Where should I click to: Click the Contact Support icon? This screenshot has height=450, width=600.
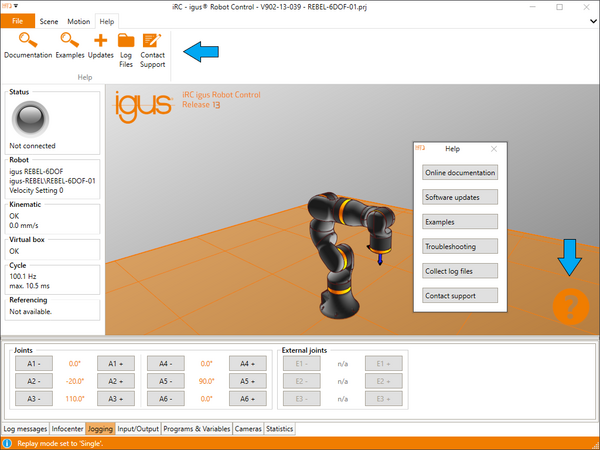click(152, 41)
